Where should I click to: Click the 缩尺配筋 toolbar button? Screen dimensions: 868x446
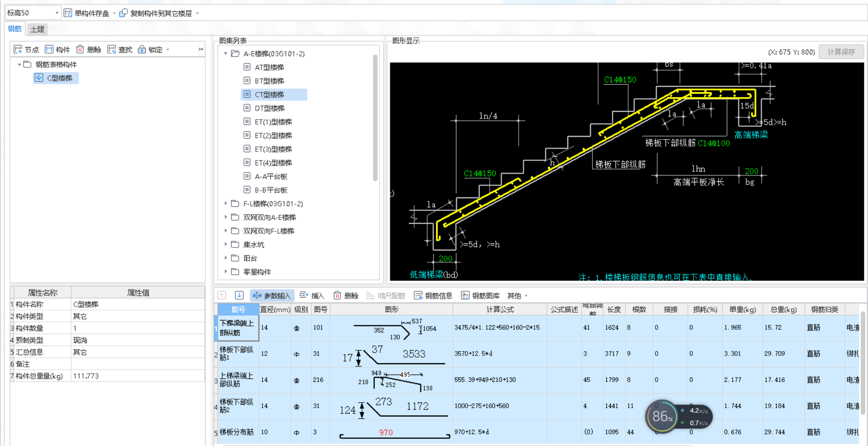click(386, 296)
